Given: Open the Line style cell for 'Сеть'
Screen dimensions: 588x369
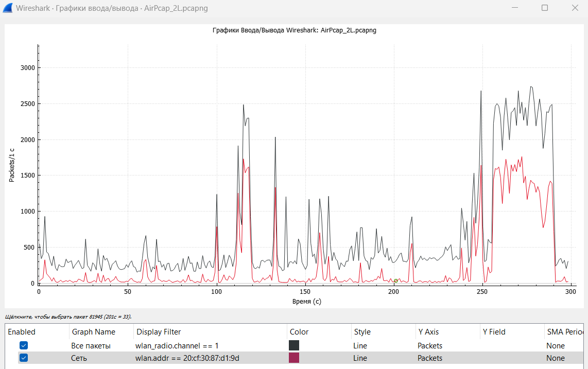Looking at the screenshot, I should pyautogui.click(x=360, y=358).
